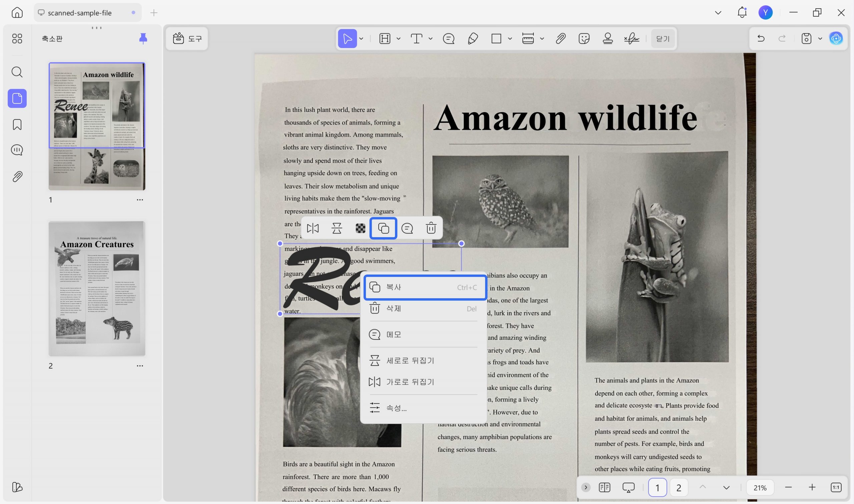The width and height of the screenshot is (854, 504).
Task: Toggle the thumbnails panel sidebar button
Action: [x=17, y=98]
